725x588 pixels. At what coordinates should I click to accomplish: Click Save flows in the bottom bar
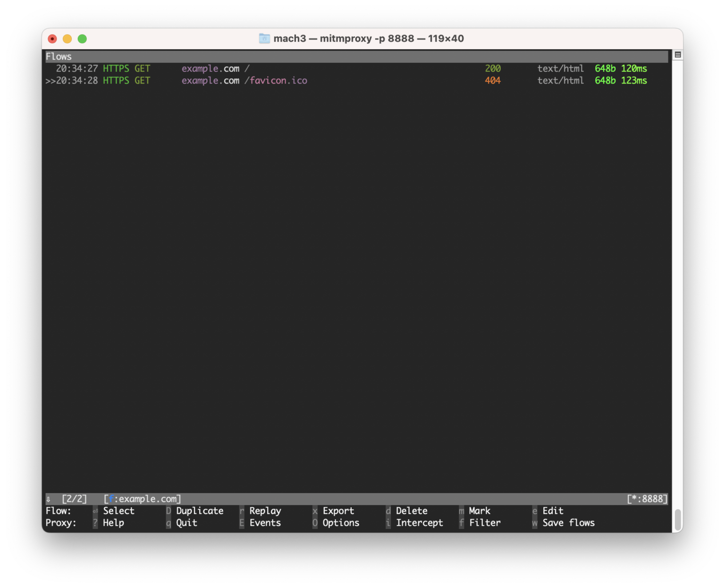568,523
